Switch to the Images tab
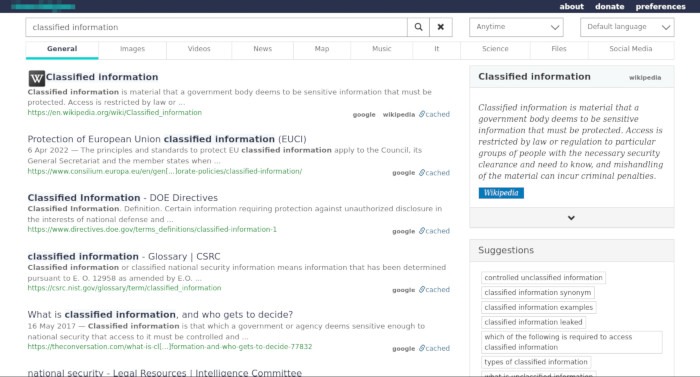 (x=133, y=49)
